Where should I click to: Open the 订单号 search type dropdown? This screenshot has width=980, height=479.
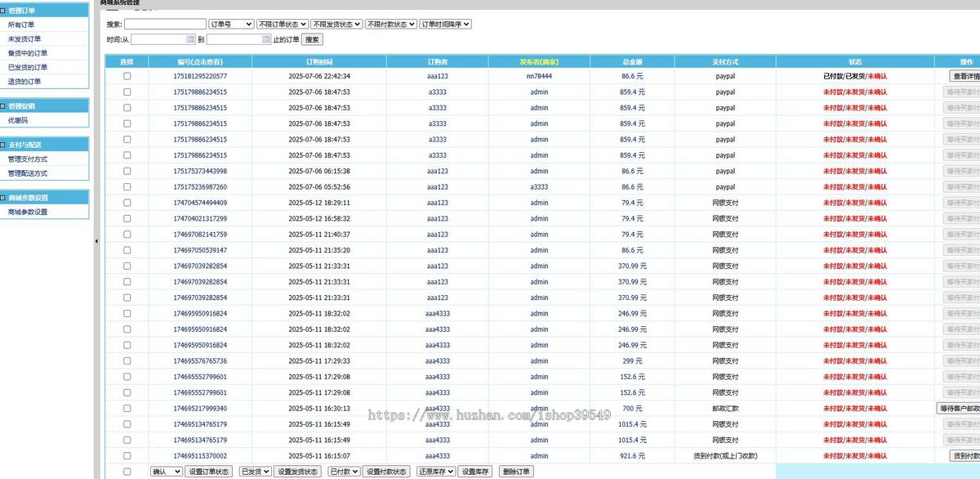[x=231, y=25]
